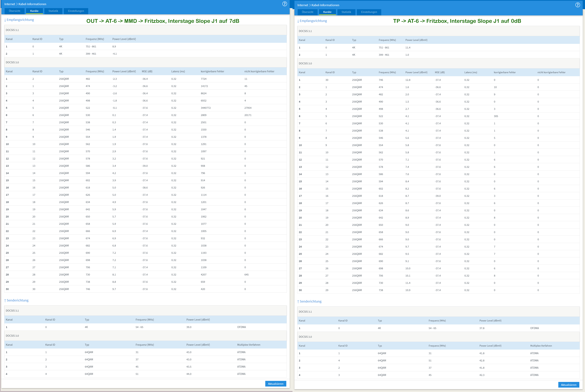Click the help icon in left panel
This screenshot has height=392, width=585.
coord(284,4)
